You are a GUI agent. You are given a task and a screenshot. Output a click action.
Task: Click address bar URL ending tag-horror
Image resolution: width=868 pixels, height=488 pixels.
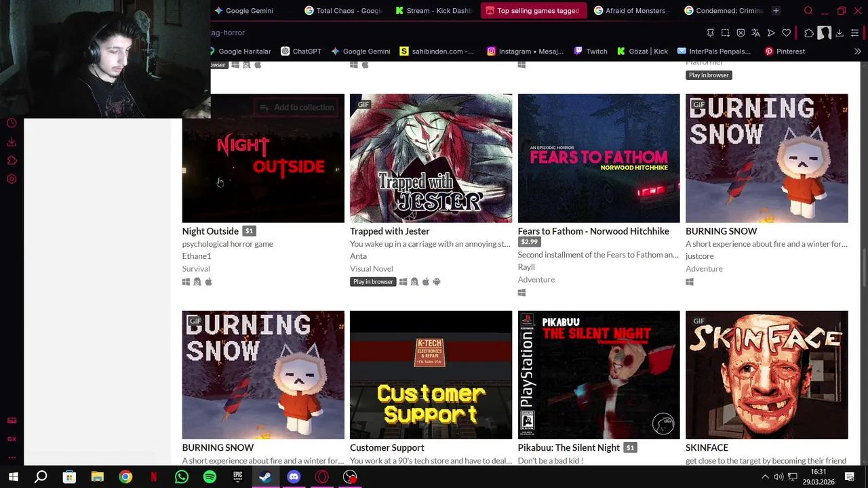228,33
